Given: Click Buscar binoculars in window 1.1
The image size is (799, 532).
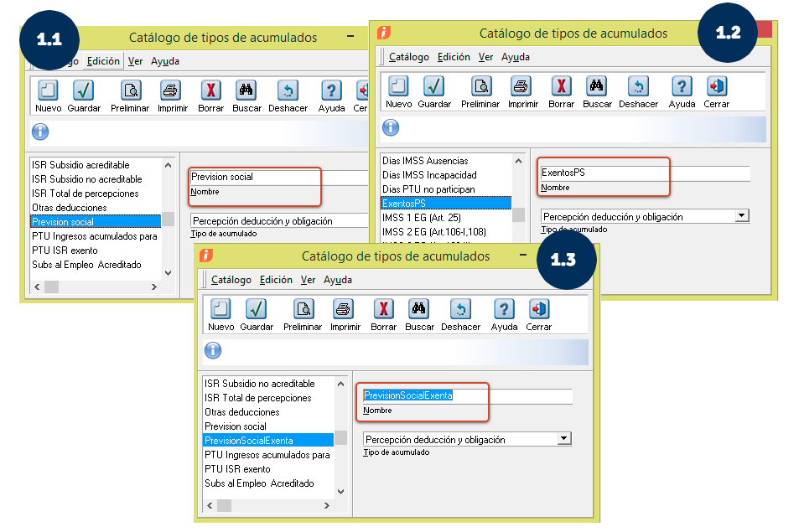Looking at the screenshot, I should click(246, 90).
